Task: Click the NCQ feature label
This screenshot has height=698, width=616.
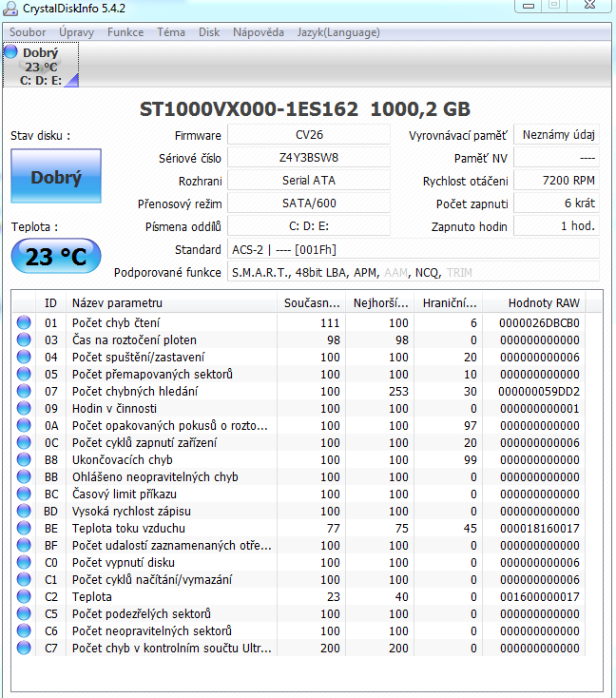Action: click(428, 272)
